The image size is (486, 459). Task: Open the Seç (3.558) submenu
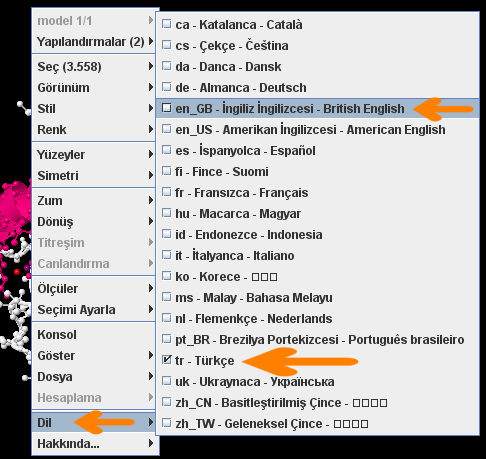pyautogui.click(x=94, y=66)
